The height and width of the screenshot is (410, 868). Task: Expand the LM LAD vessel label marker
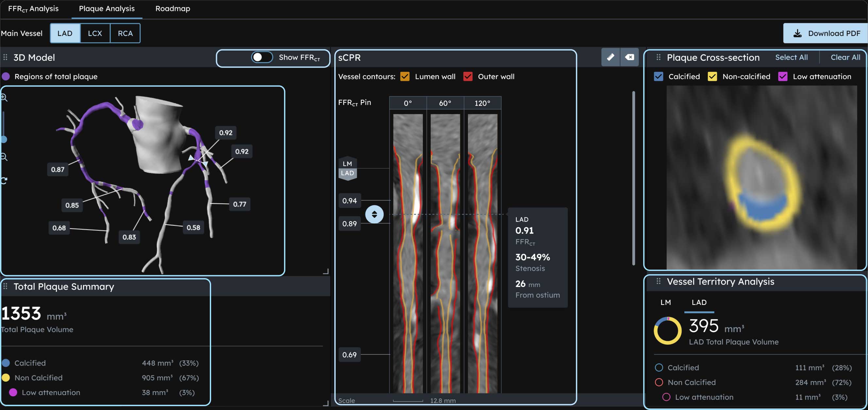[347, 168]
